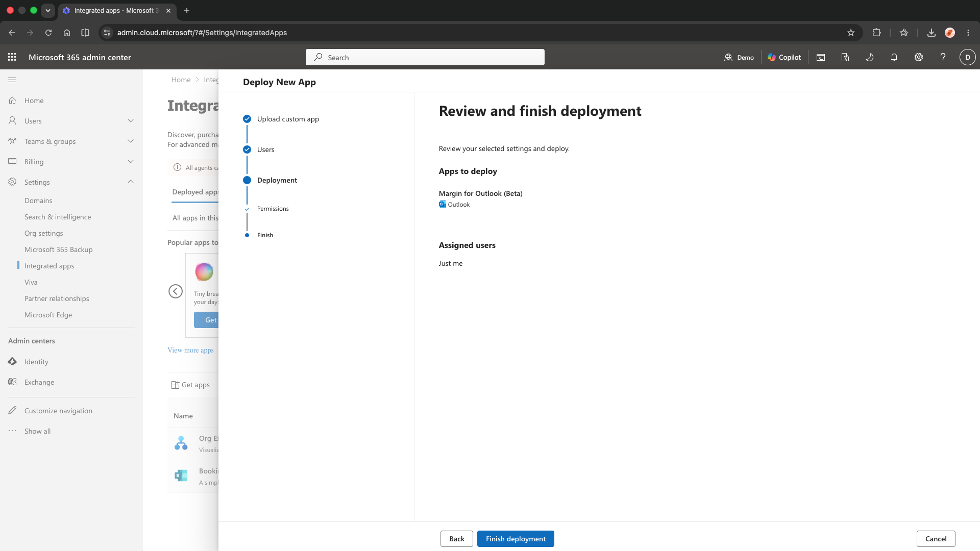
Task: Collapse the navigation menu hamburger icon
Action: tap(12, 80)
